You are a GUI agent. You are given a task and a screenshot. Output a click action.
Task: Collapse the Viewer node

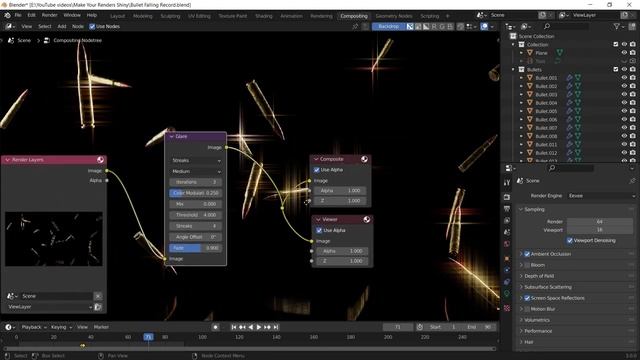point(318,219)
